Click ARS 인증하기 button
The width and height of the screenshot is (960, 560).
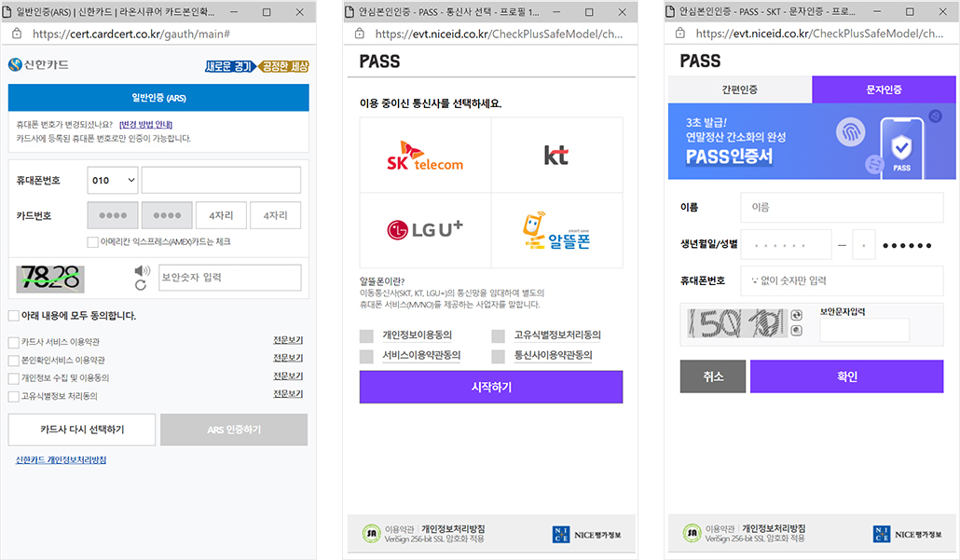[234, 430]
